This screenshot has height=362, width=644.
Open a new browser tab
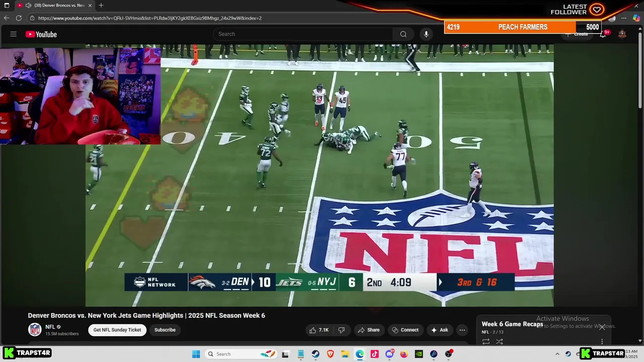point(101,5)
